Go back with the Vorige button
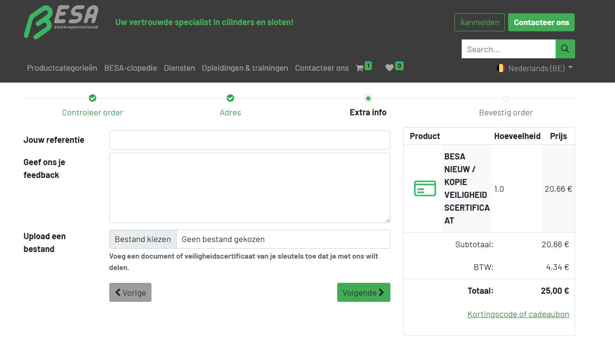615x364 pixels. [130, 292]
